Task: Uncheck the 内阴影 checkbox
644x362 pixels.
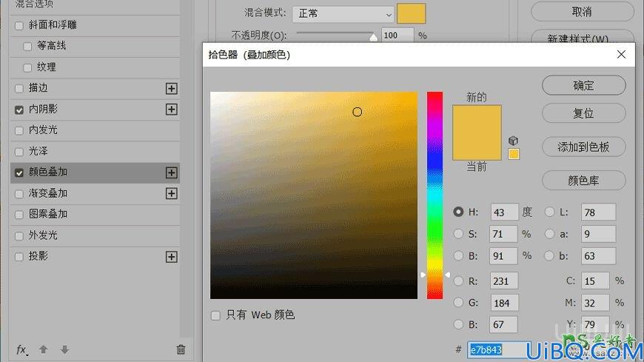Action: tap(19, 110)
